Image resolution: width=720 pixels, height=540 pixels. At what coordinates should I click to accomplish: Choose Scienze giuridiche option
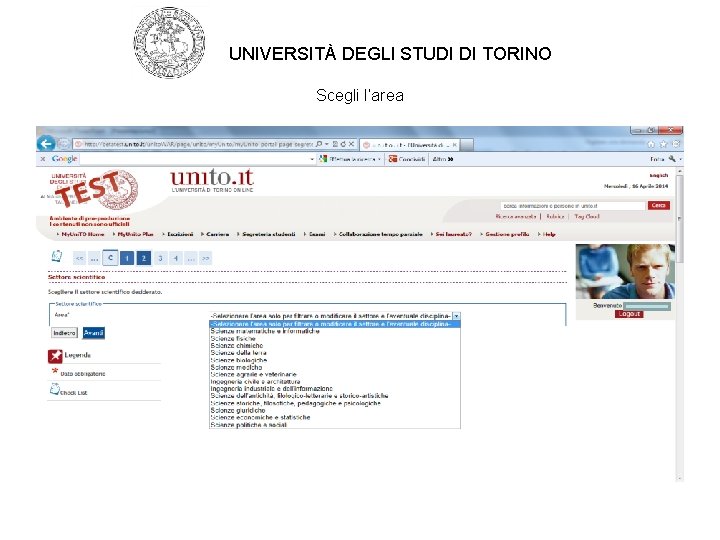click(335, 411)
